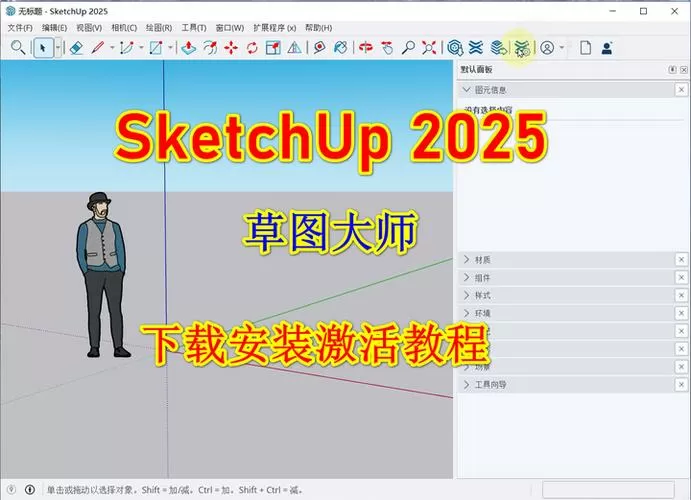Activate the Orbit camera tool

coord(365,48)
